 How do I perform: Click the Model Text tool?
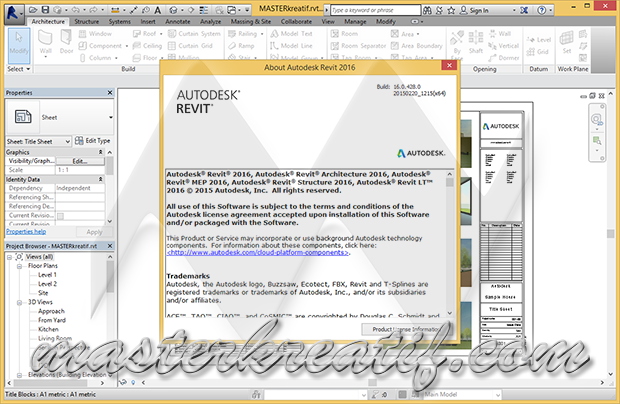(x=291, y=34)
